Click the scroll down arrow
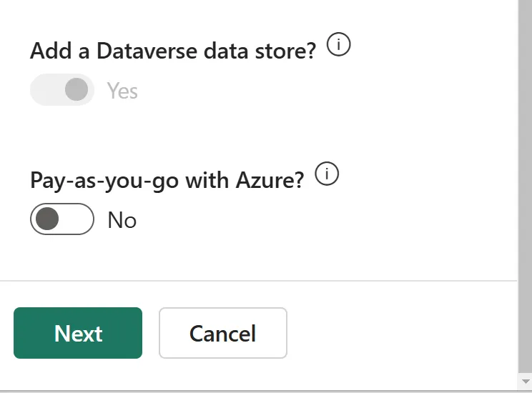Image resolution: width=532 pixels, height=393 pixels. [526, 382]
